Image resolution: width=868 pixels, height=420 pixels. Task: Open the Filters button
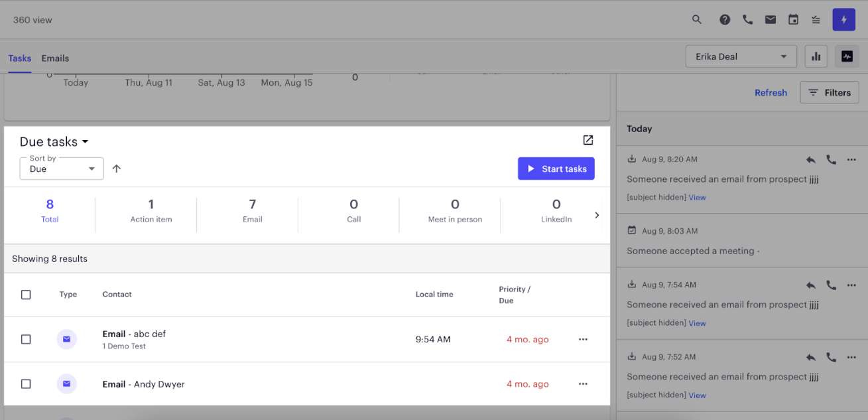pos(830,93)
